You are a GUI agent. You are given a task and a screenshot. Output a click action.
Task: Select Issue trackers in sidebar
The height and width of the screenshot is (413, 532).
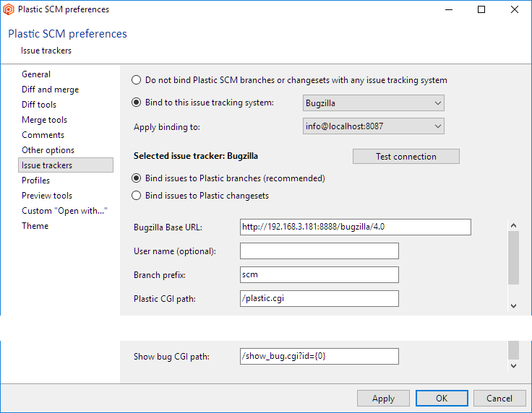[x=66, y=165]
